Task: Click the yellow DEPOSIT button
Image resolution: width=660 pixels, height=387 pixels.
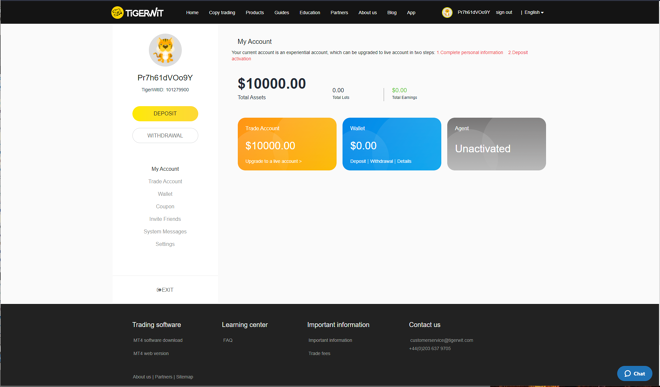Action: pyautogui.click(x=165, y=114)
